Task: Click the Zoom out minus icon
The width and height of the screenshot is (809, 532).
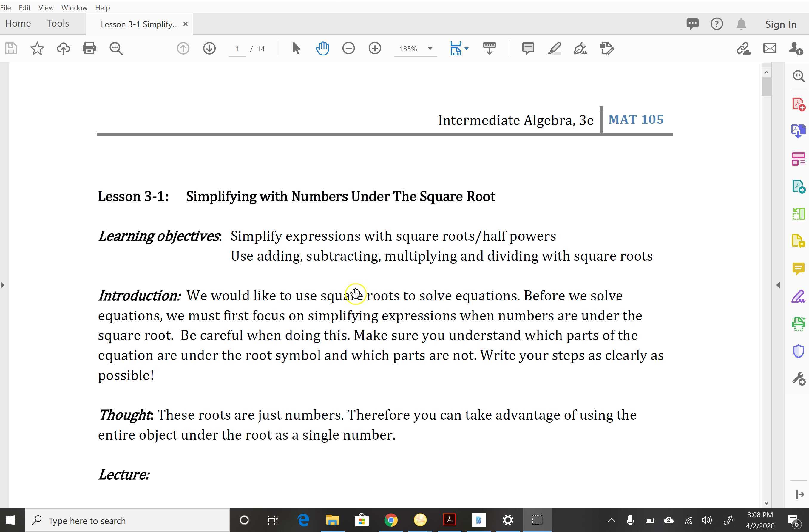Action: pos(348,48)
